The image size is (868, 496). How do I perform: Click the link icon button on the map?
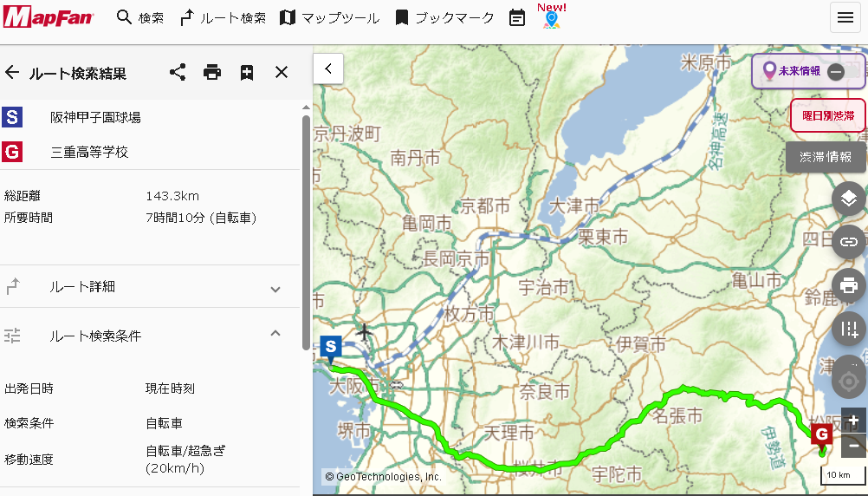(x=849, y=242)
